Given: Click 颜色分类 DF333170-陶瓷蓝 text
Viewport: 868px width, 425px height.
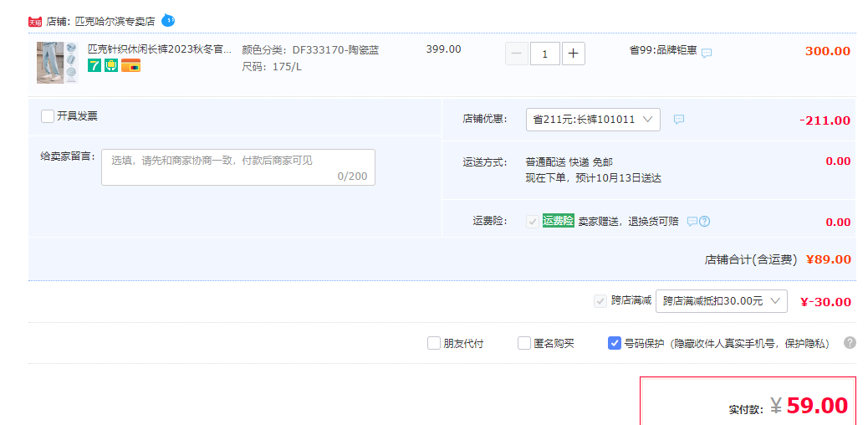Looking at the screenshot, I should click(310, 50).
